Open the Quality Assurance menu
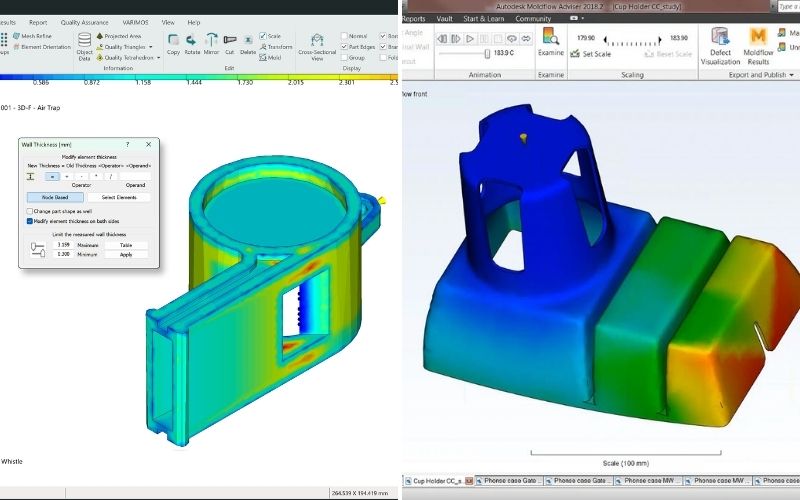 (x=85, y=22)
